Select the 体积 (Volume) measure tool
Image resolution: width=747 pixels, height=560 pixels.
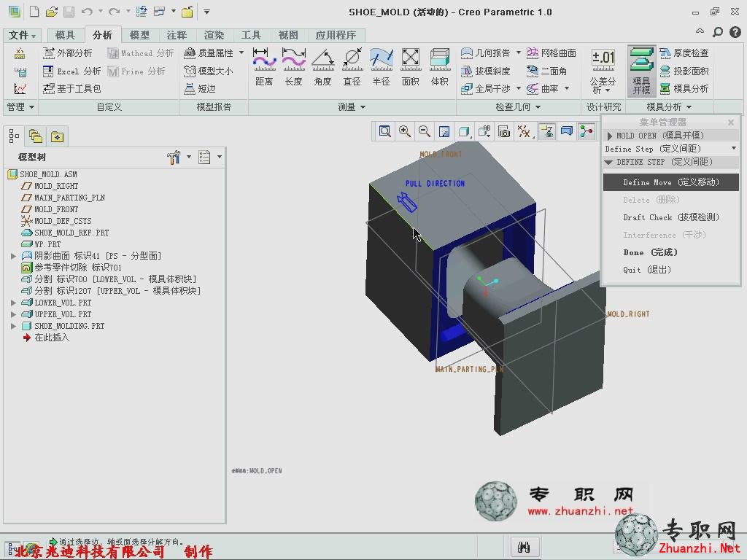coord(440,66)
